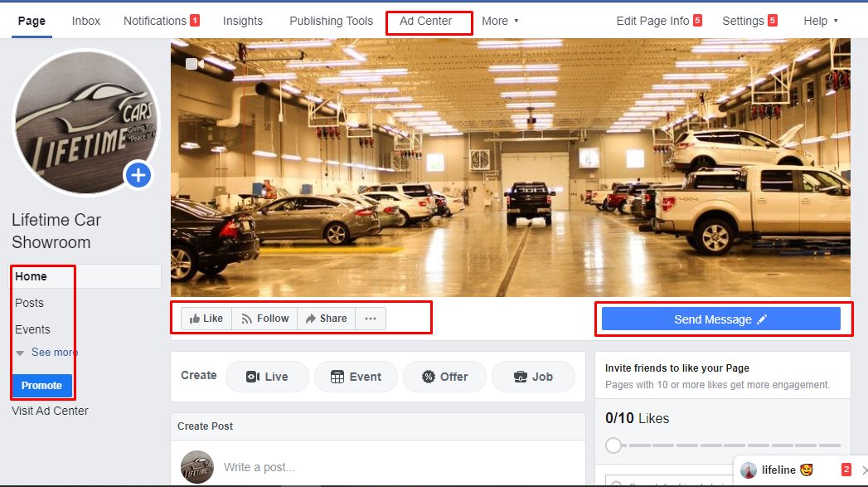Click the video camera icon on cover photo
This screenshot has height=487, width=868.
194,64
